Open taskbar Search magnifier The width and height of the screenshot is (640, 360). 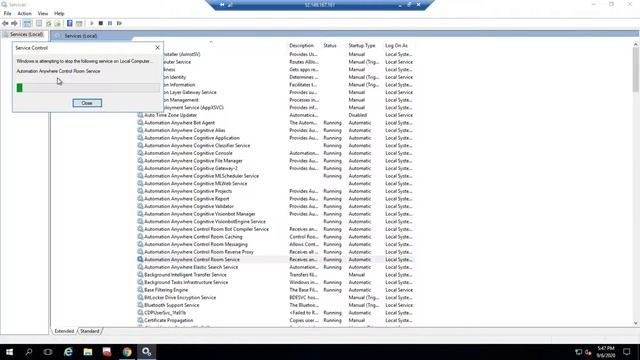point(29,352)
